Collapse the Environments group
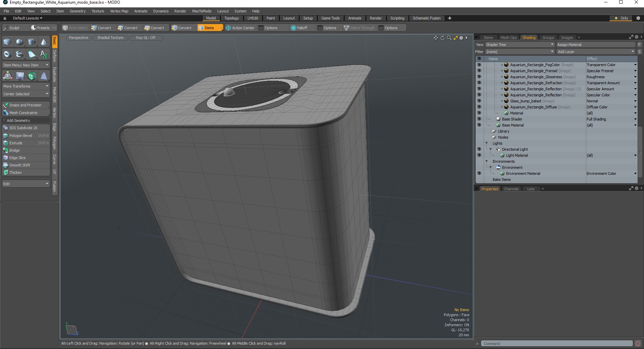This screenshot has width=644, height=349. (x=487, y=161)
